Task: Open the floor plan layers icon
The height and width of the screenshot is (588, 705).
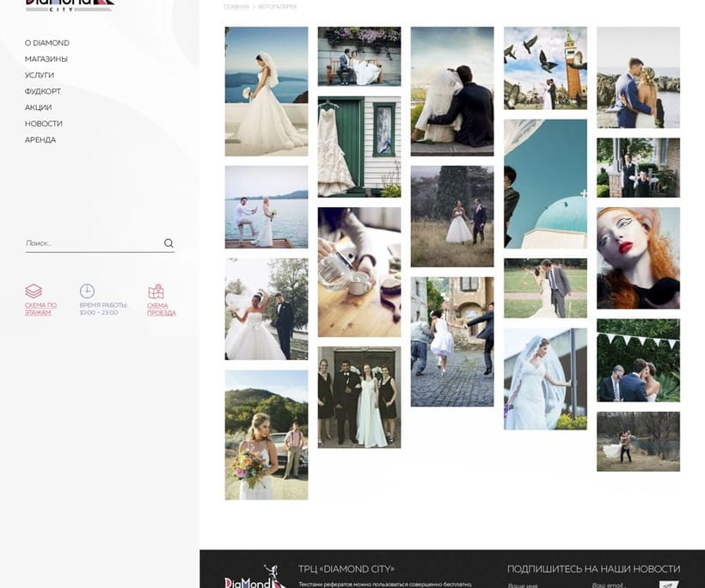Action: coord(34,291)
